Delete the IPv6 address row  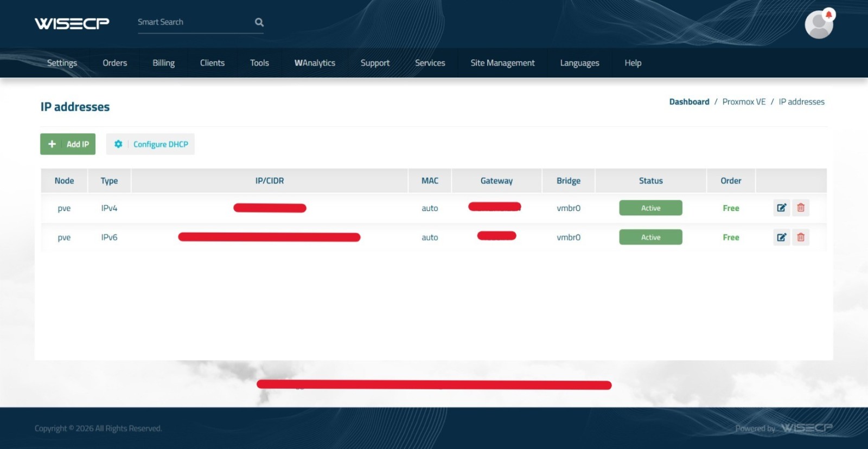[801, 237]
